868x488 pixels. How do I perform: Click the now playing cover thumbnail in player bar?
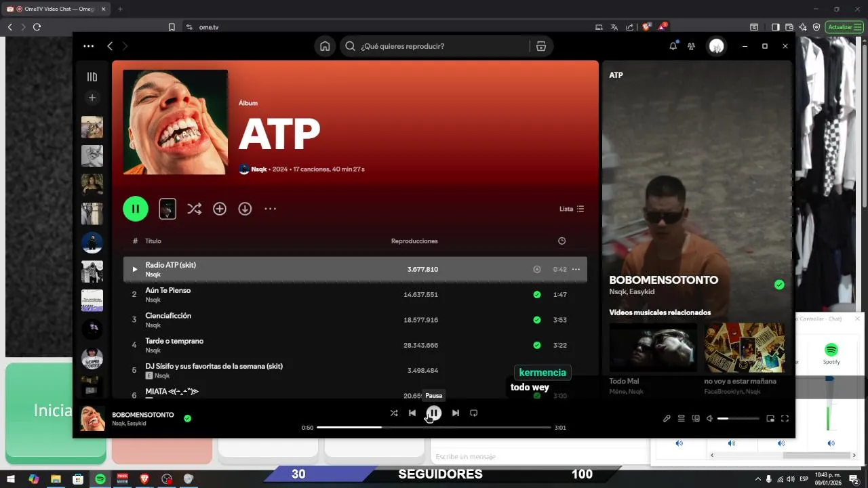click(93, 419)
